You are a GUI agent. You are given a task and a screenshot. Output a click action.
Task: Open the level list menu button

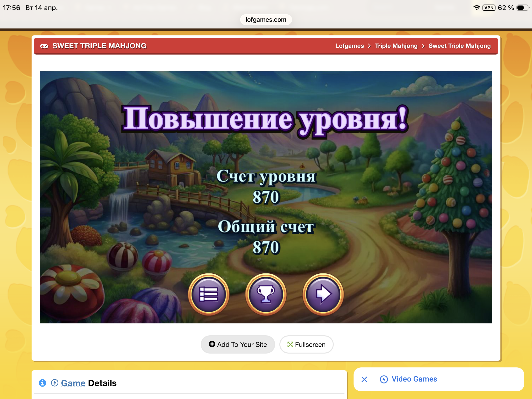[x=209, y=294]
